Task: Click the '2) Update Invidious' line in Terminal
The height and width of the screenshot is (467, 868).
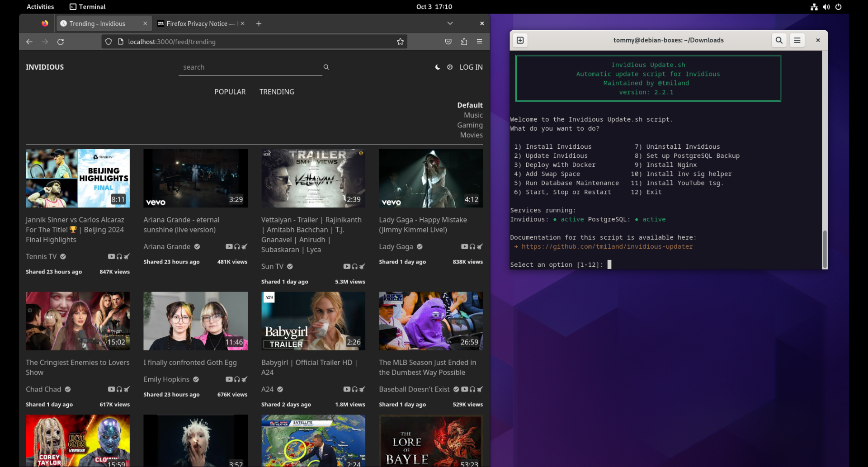Action: 551,156
